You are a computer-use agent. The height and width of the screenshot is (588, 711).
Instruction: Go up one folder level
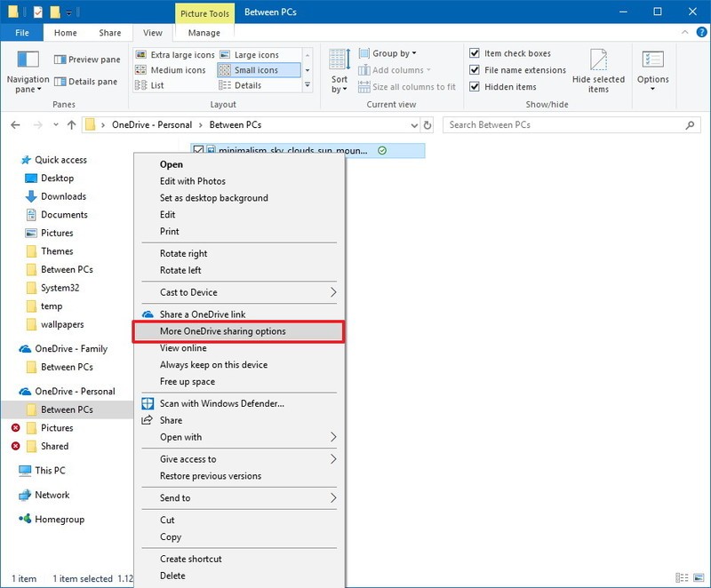71,124
